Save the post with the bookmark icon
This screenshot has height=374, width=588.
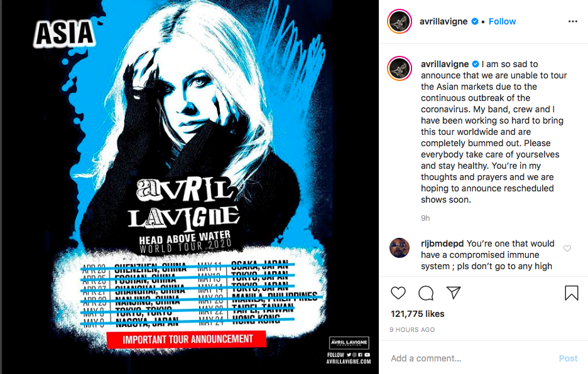[572, 293]
